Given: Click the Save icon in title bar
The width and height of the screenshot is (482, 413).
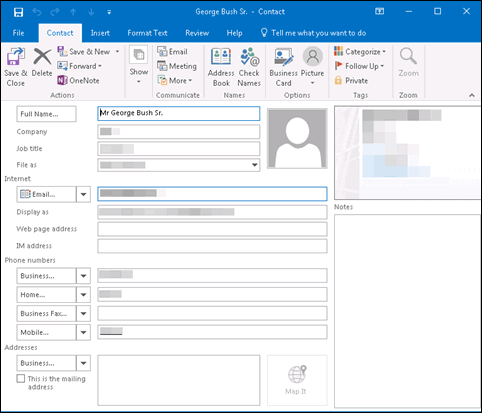Looking at the screenshot, I should (18, 12).
